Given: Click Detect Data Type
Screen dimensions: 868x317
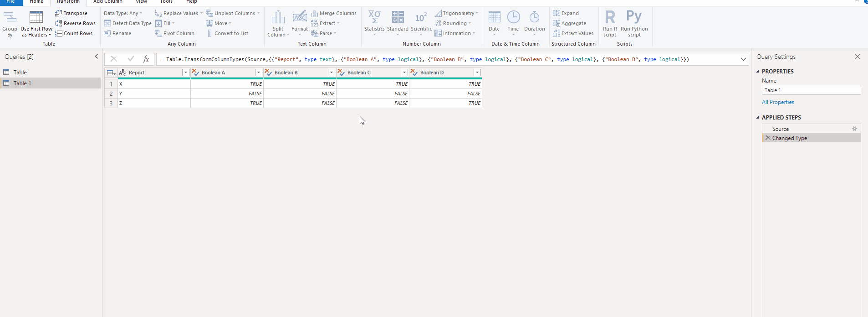Looking at the screenshot, I should click(128, 23).
